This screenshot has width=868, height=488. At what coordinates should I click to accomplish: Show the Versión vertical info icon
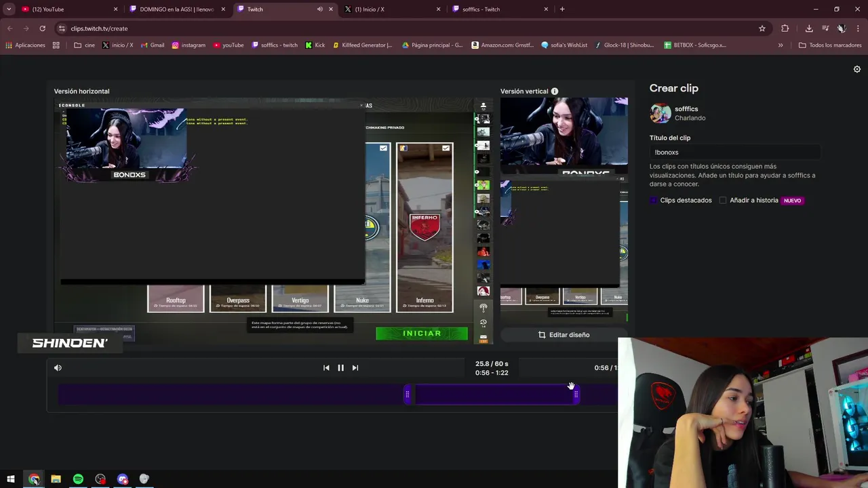click(555, 91)
